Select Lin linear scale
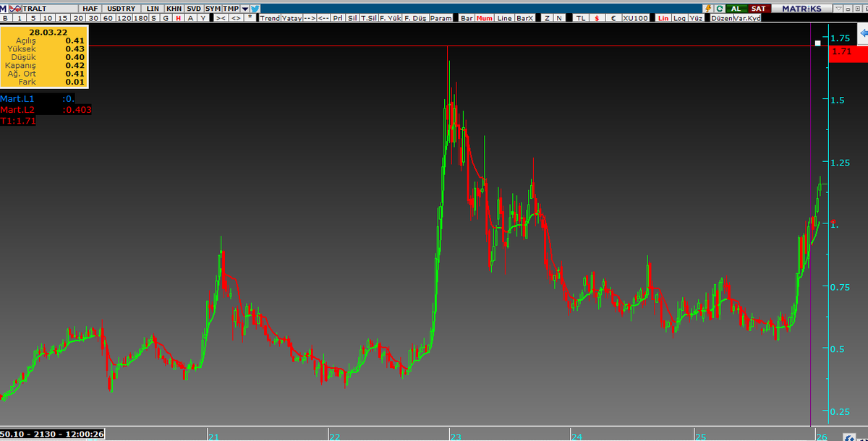868x441 pixels. [x=663, y=17]
